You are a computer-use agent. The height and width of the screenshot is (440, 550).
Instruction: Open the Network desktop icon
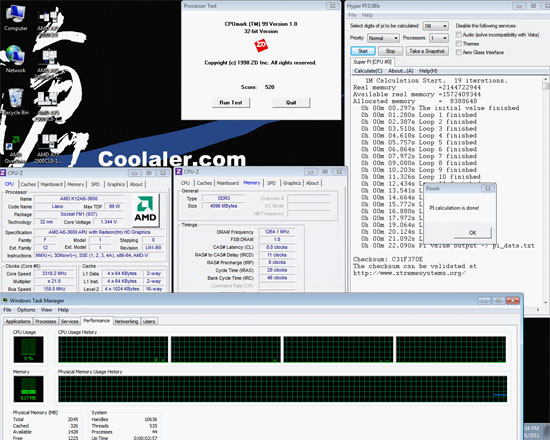click(x=15, y=60)
